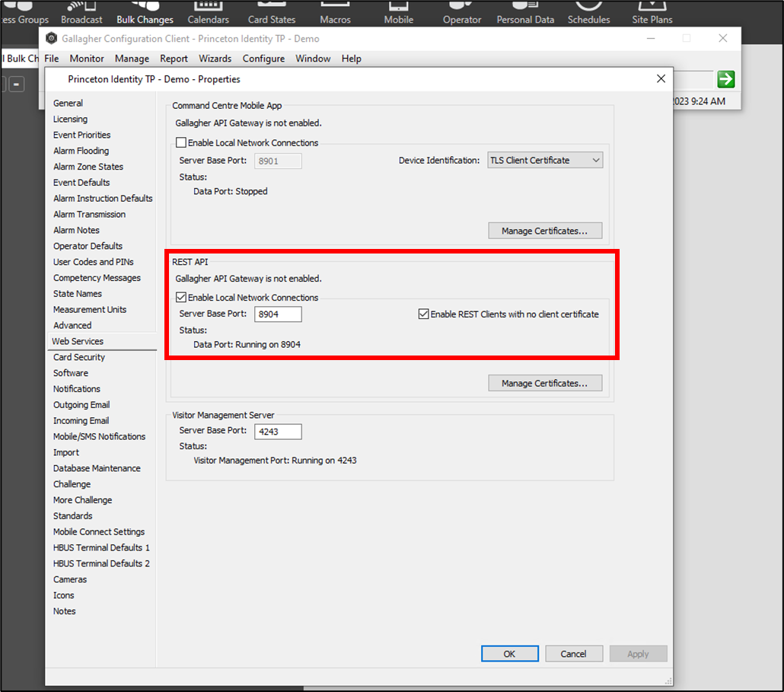784x692 pixels.
Task: Select User Codes and PINs page
Action: 94,262
